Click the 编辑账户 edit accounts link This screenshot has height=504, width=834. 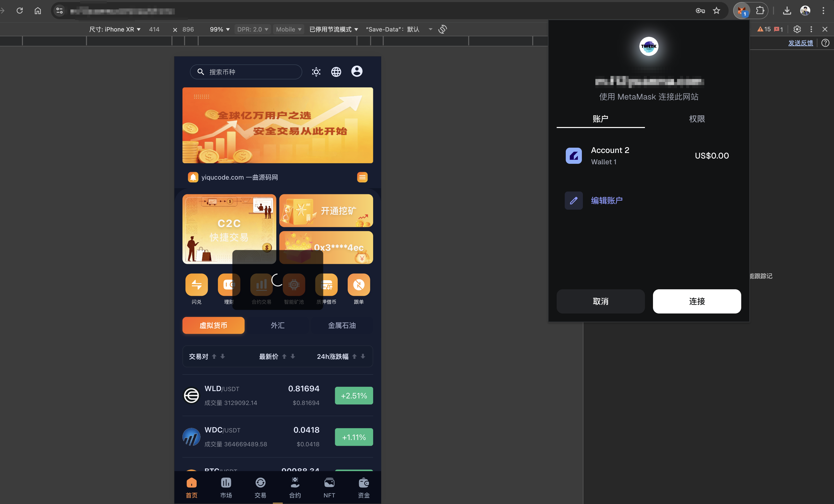click(x=606, y=201)
